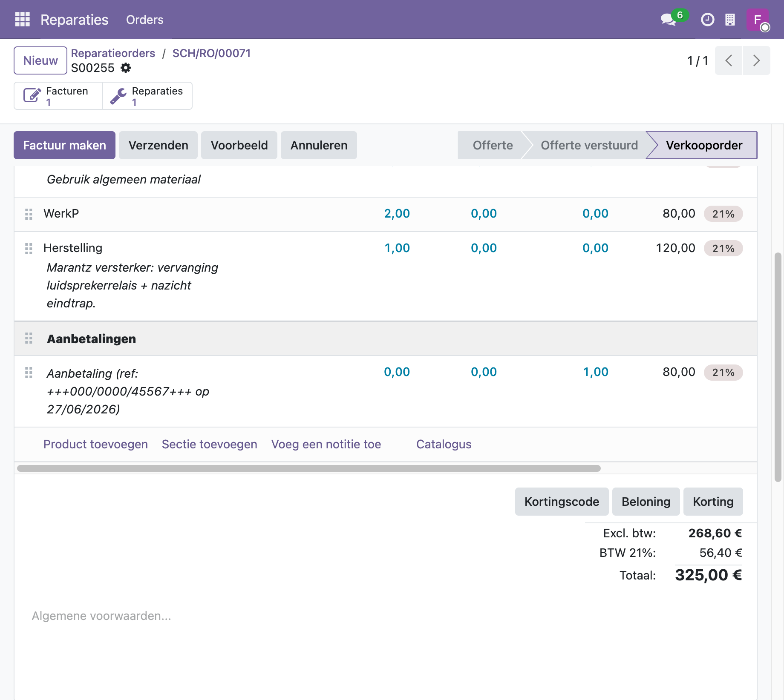Select the Offerte verstuurd status stage
This screenshot has width=784, height=700.
tap(589, 145)
